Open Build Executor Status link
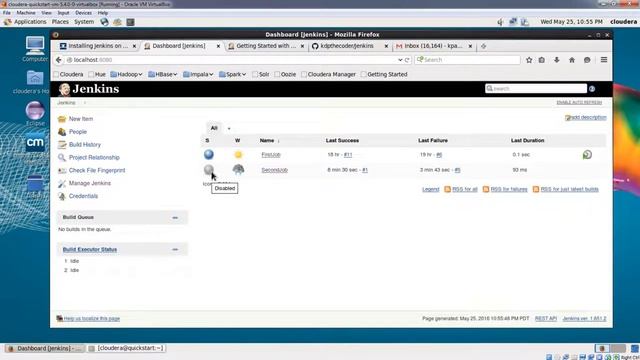The width and height of the screenshot is (640, 360). point(90,249)
